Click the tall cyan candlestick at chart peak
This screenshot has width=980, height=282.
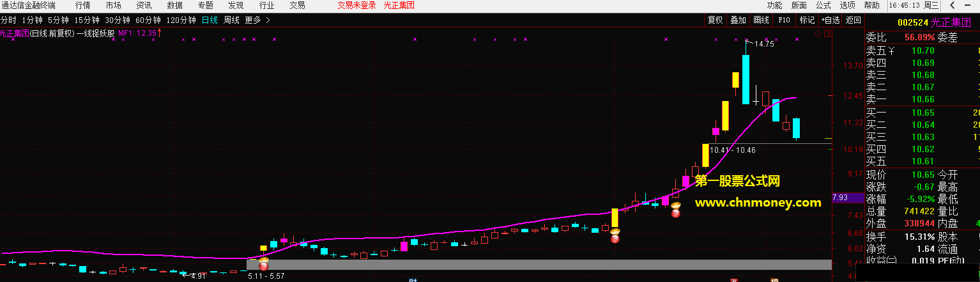[746, 79]
